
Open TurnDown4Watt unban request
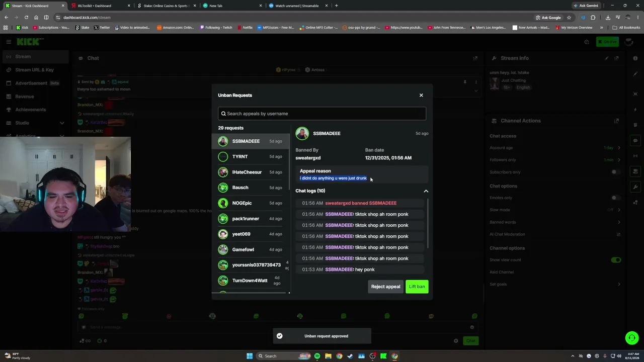click(x=251, y=281)
